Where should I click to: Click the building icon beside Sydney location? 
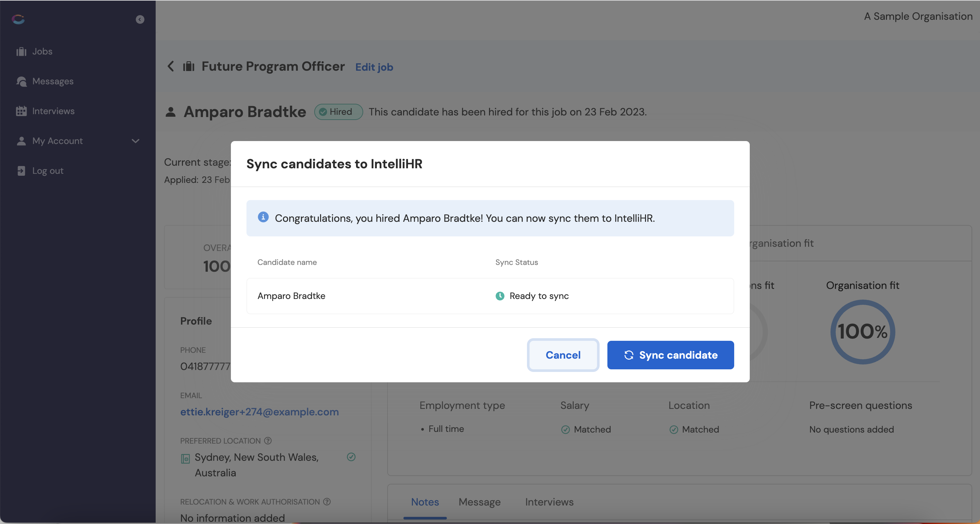coord(185,458)
